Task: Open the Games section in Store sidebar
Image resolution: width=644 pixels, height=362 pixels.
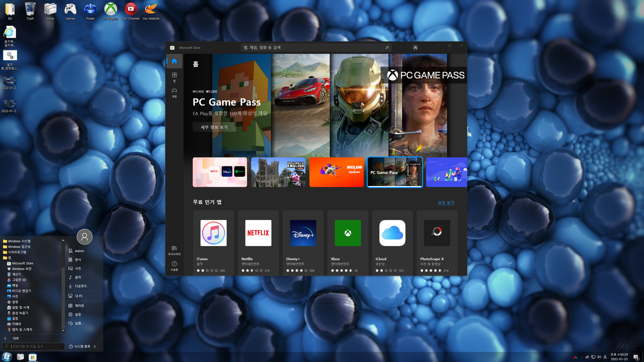Action: tap(174, 93)
